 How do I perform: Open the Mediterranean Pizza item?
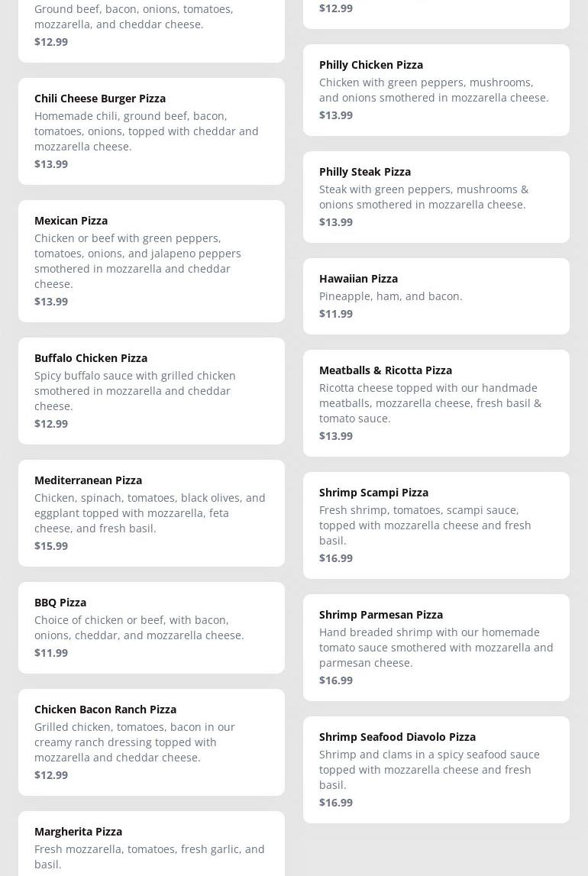pyautogui.click(x=151, y=512)
